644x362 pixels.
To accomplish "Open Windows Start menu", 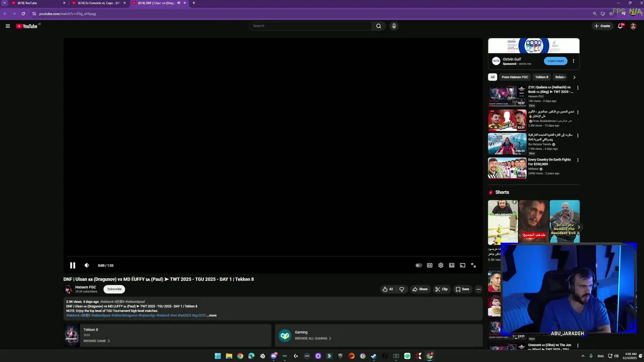I will tap(218, 356).
